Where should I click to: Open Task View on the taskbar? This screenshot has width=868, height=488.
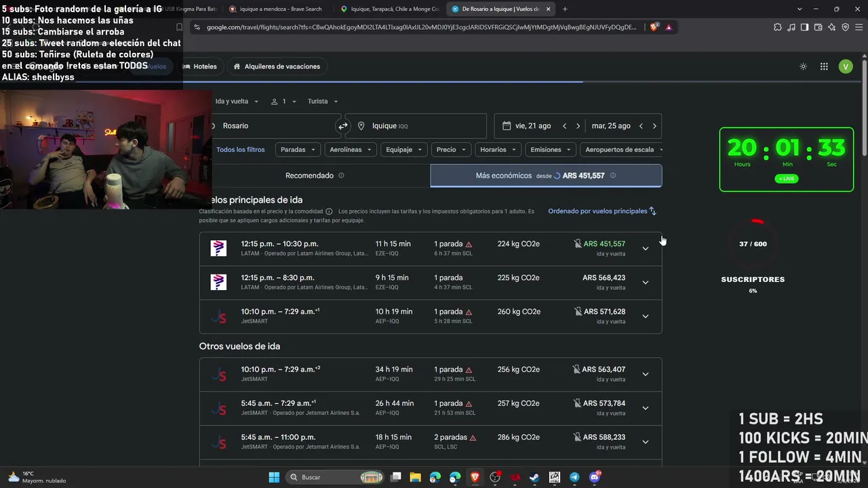click(x=396, y=477)
